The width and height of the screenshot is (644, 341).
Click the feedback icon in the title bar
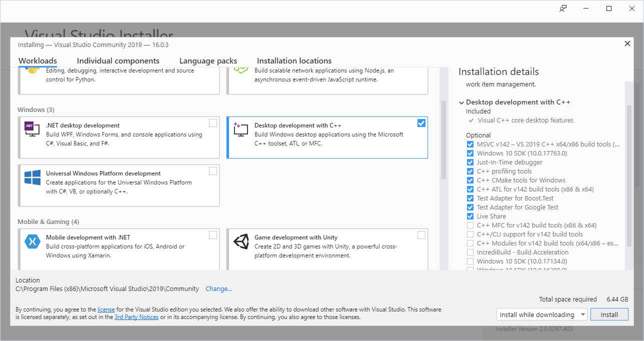(x=563, y=8)
